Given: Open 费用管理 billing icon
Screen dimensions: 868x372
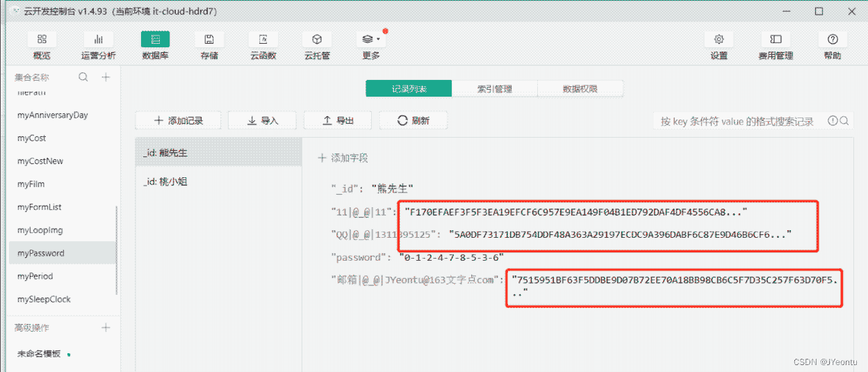Looking at the screenshot, I should click(776, 40).
